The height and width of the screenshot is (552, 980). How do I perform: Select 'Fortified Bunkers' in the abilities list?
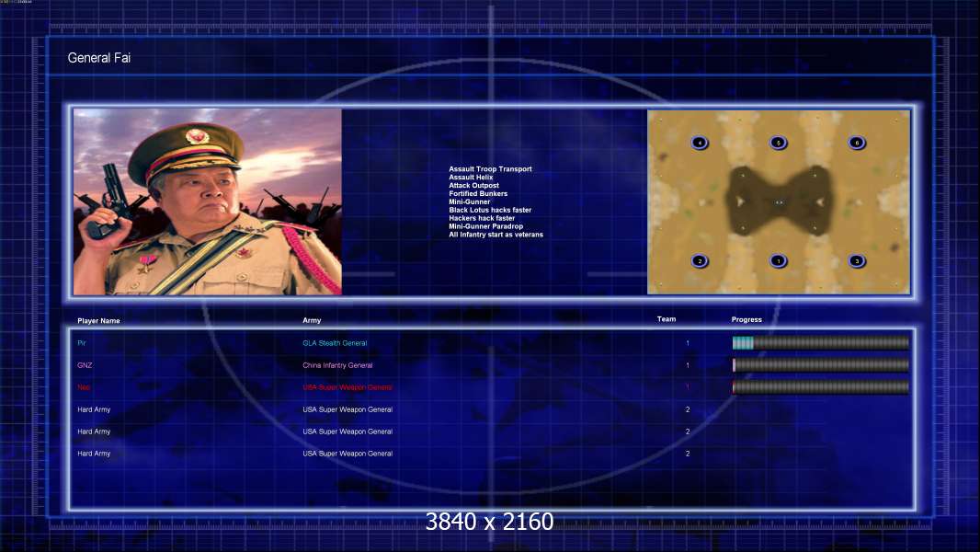tap(478, 194)
